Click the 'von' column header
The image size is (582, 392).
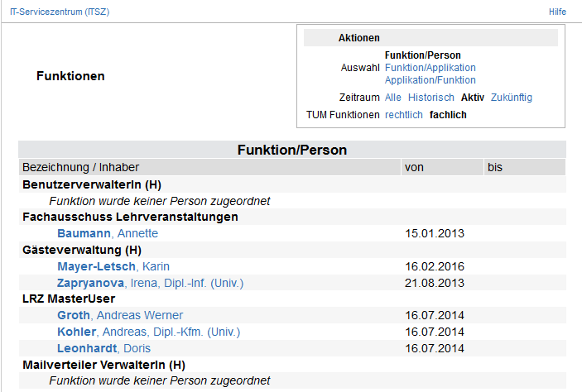pyautogui.click(x=414, y=167)
